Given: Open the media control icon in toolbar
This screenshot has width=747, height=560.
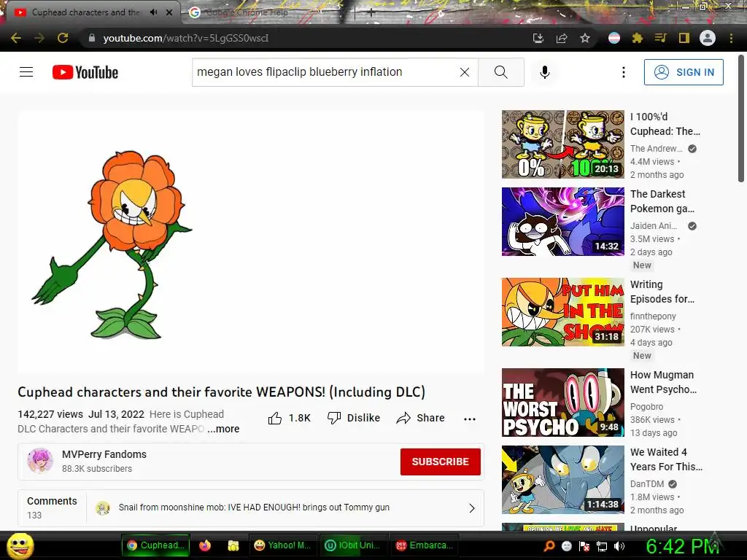Looking at the screenshot, I should 660,38.
